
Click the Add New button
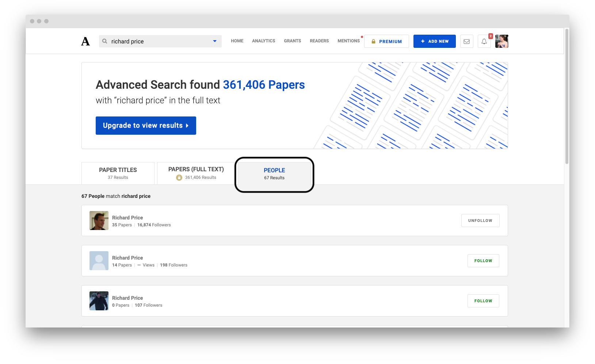coord(435,41)
